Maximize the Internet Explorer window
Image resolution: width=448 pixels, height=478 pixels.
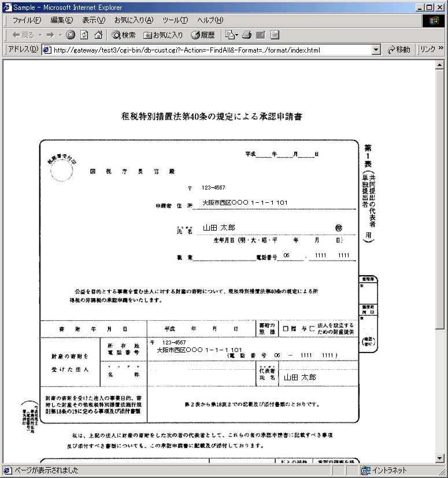(429, 7)
